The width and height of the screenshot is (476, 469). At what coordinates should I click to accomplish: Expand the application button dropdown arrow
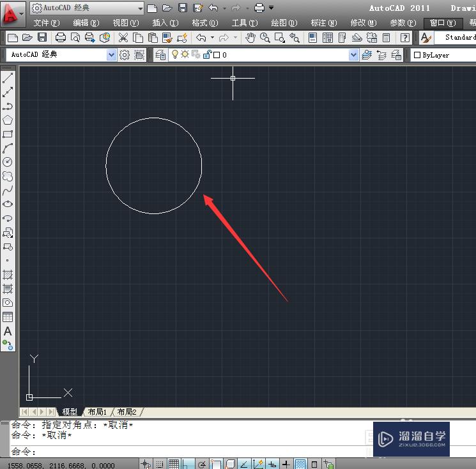(21, 13)
